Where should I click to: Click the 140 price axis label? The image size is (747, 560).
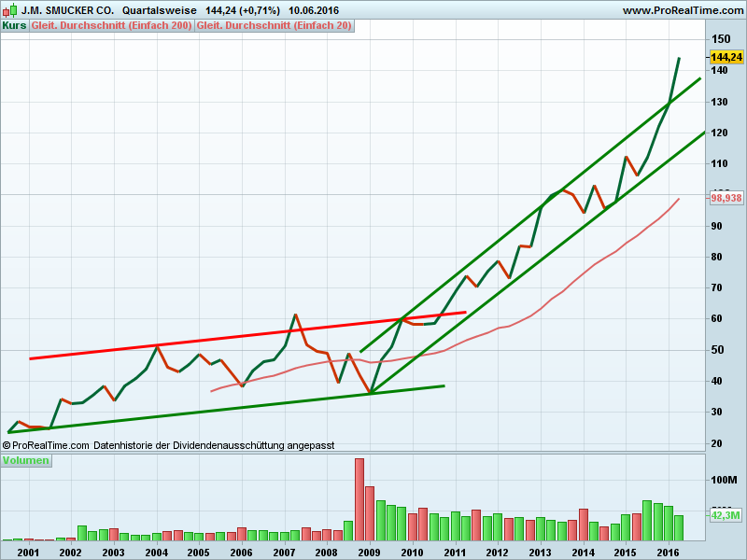719,71
